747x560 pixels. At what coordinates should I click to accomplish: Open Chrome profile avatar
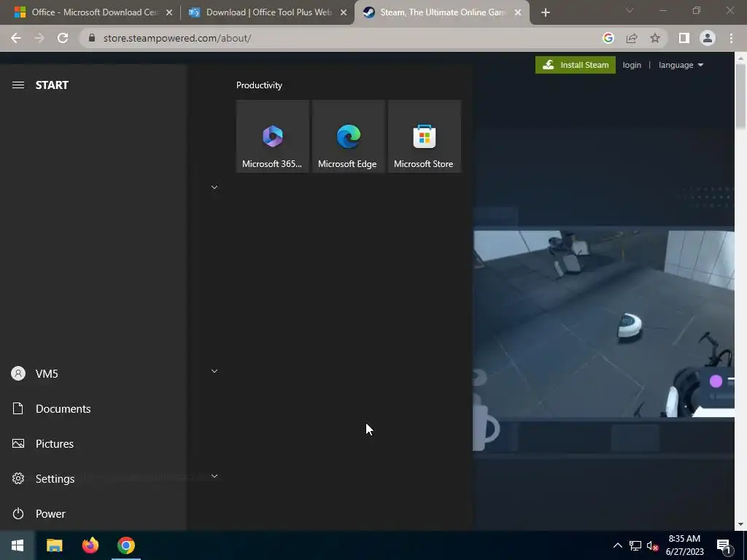(708, 38)
